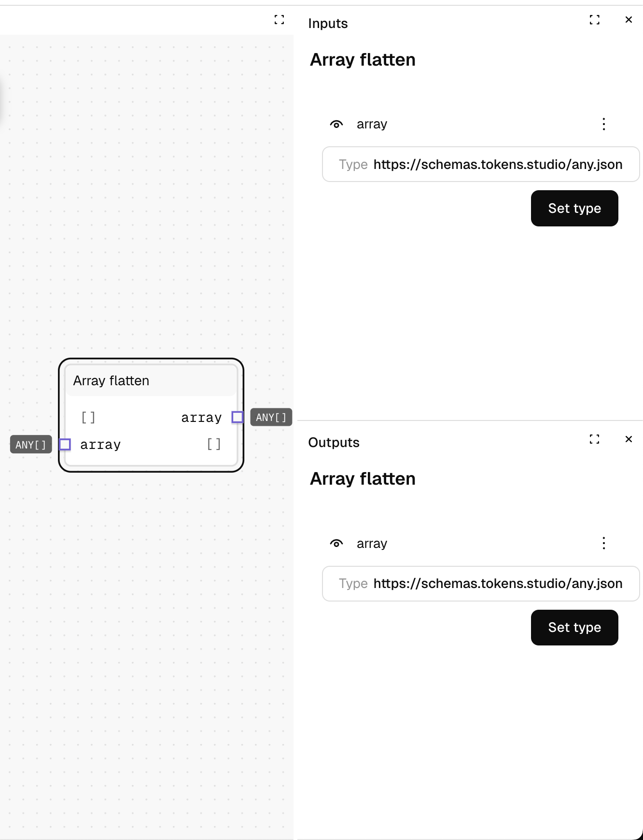Focus the Outputs Type schema field

tap(481, 583)
